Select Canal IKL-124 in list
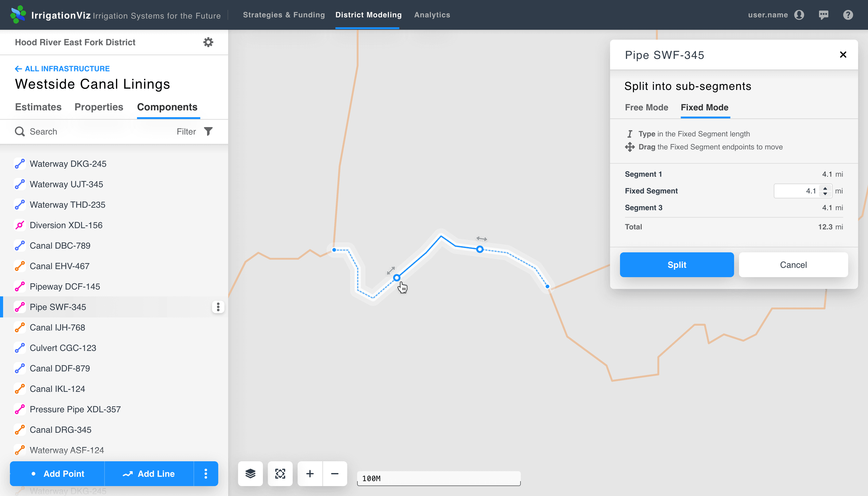 tap(114, 389)
